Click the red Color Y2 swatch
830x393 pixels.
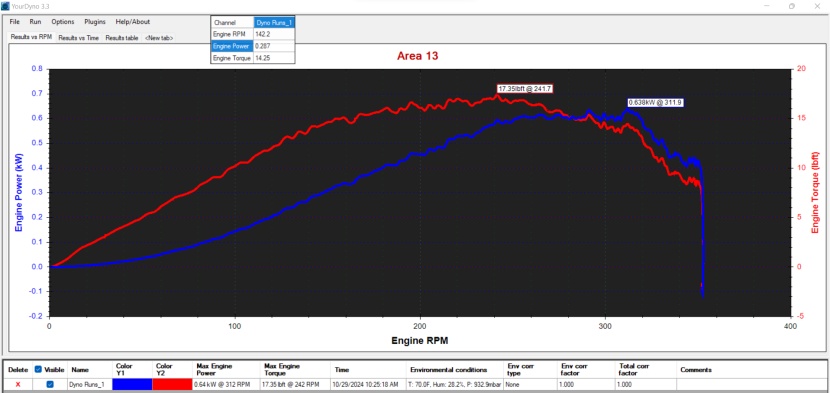tap(172, 385)
